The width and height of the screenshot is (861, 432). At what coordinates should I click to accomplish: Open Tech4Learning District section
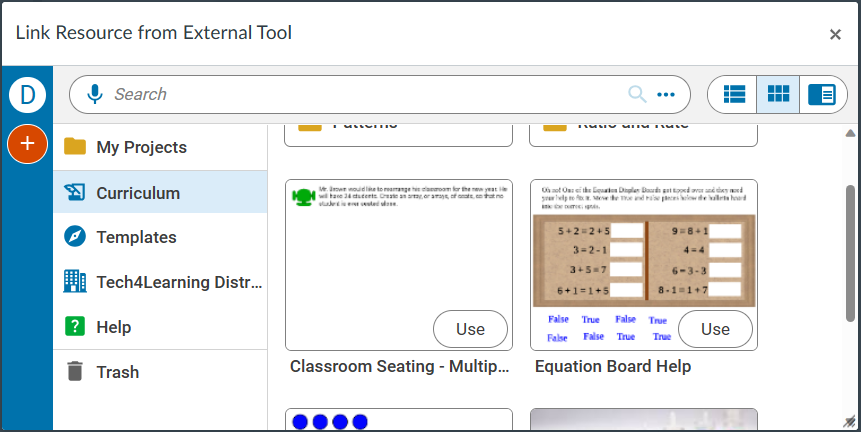[x=160, y=282]
